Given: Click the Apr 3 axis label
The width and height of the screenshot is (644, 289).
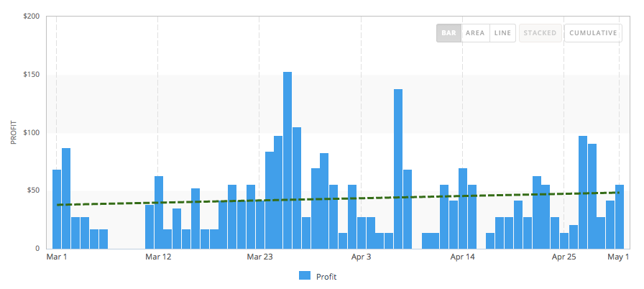Looking at the screenshot, I should (362, 257).
